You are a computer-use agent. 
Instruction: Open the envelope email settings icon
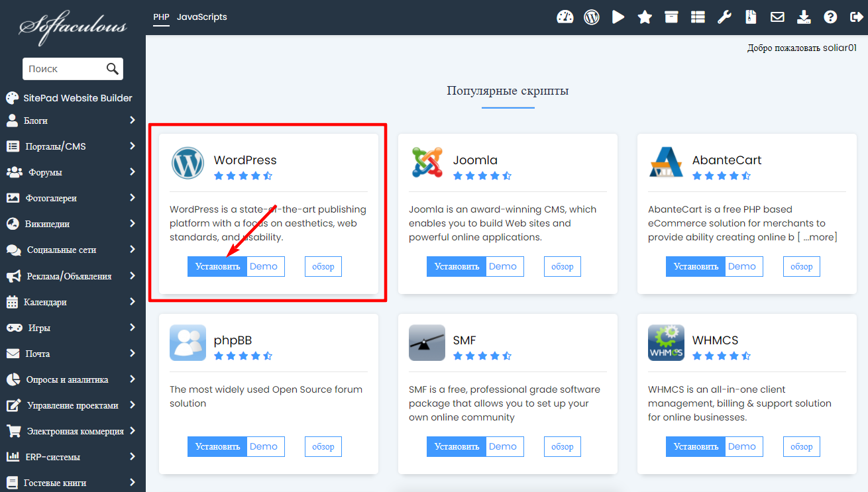click(777, 17)
